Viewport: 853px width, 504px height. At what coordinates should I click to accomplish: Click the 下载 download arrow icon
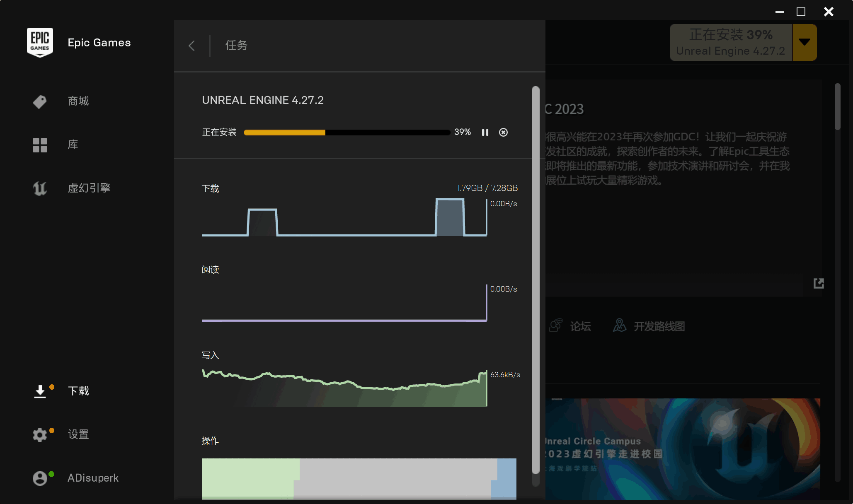(x=40, y=391)
